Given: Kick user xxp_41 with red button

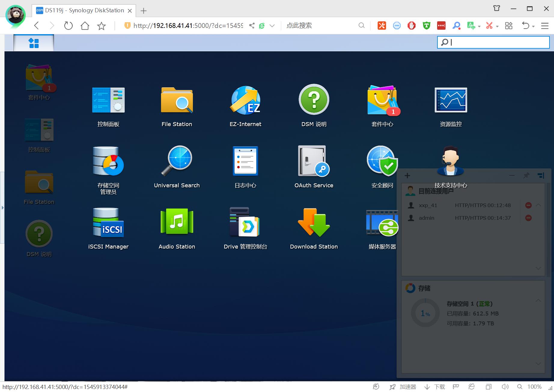Looking at the screenshot, I should pos(528,205).
